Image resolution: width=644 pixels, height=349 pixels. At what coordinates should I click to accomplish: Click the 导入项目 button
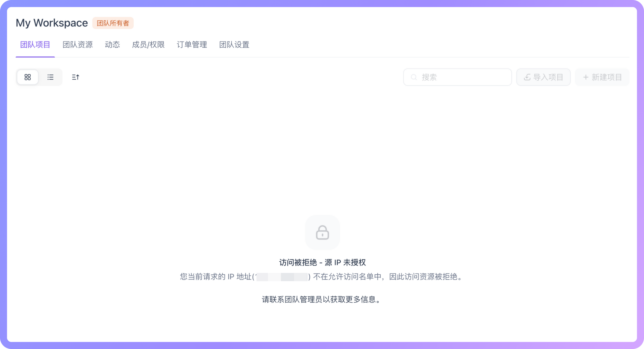[544, 77]
